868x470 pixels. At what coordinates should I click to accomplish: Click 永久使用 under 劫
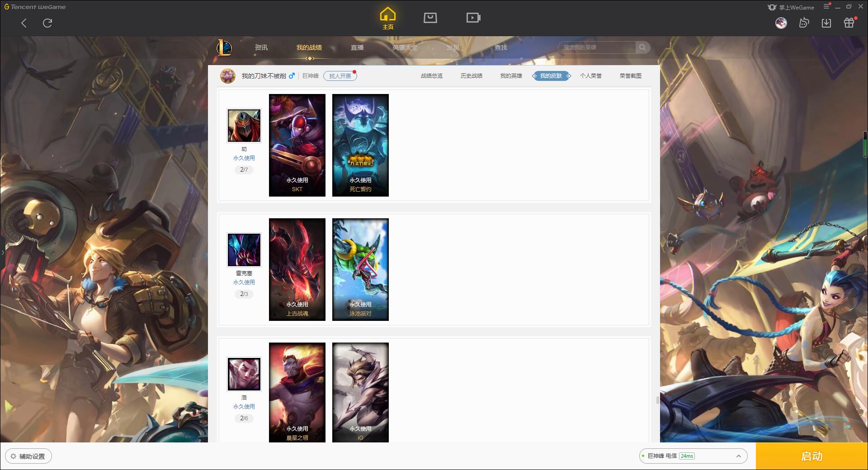coord(244,158)
